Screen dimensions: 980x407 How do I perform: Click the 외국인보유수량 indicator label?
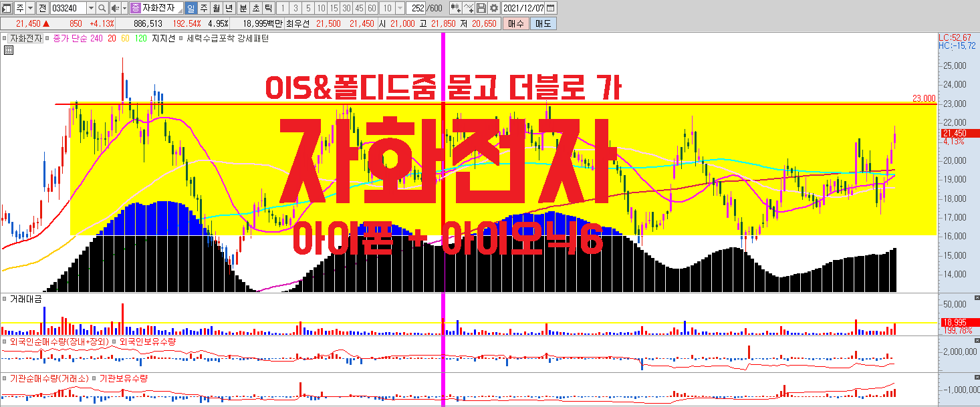[x=147, y=342]
